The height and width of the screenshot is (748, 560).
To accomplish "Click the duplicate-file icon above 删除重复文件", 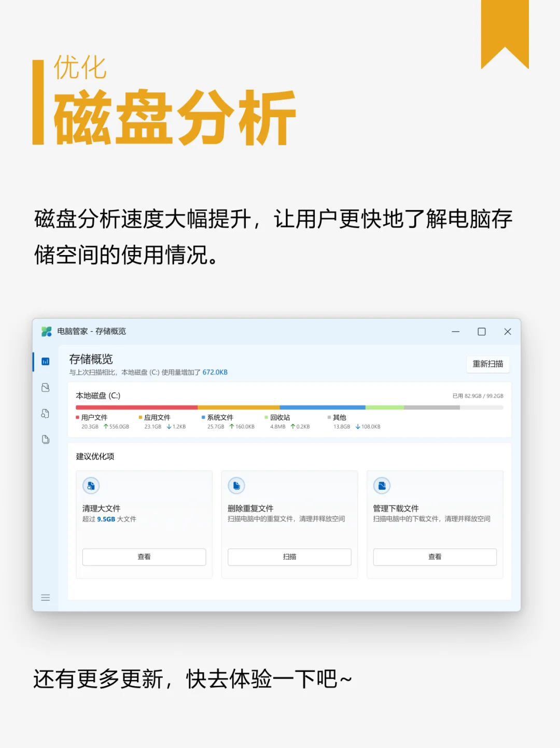I will click(236, 486).
